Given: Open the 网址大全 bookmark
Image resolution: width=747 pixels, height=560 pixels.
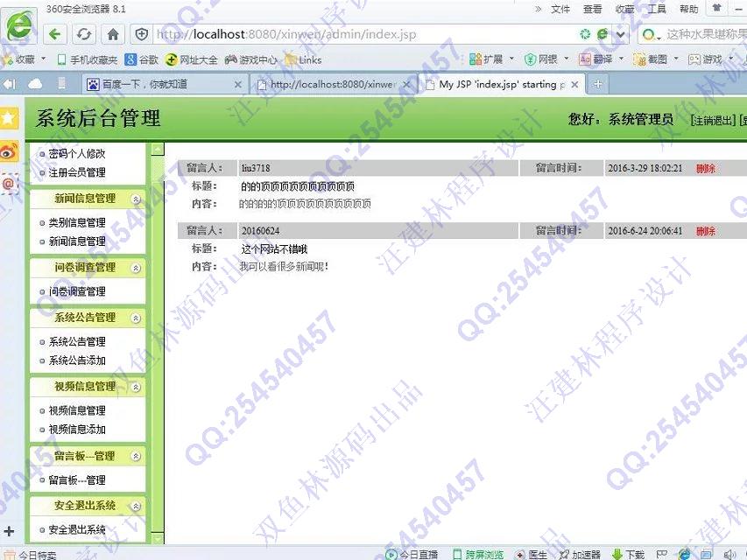Looking at the screenshot, I should click(191, 59).
